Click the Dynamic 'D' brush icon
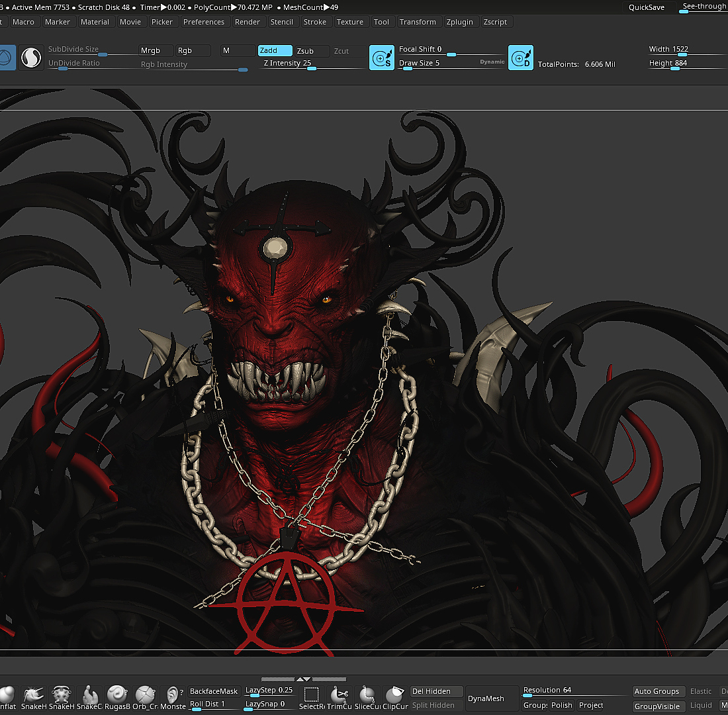 click(520, 58)
